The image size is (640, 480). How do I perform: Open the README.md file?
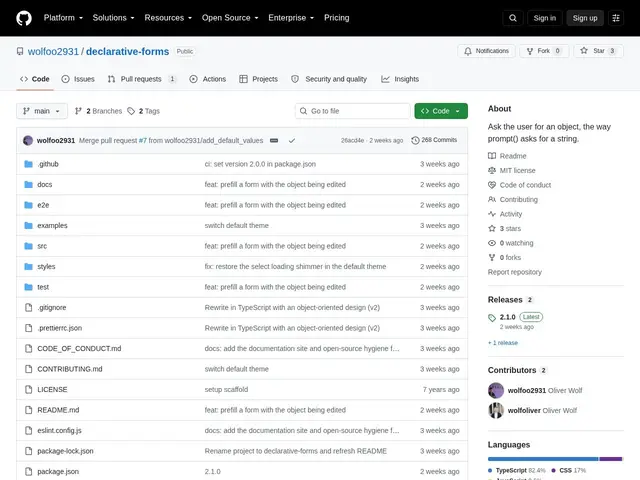point(58,410)
